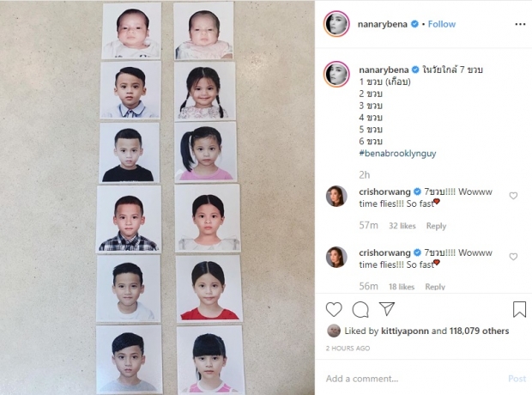Follow the nanarybena account
Screen dimensions: 532x395
441,24
